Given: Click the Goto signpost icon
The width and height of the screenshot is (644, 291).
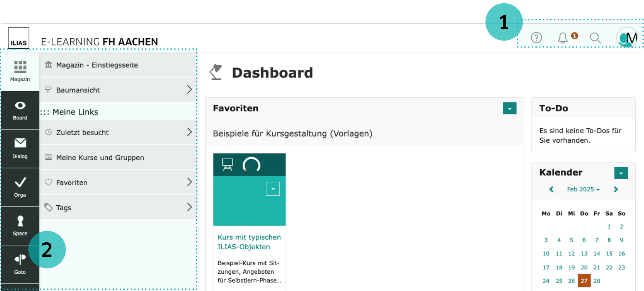Looking at the screenshot, I should pyautogui.click(x=20, y=264).
